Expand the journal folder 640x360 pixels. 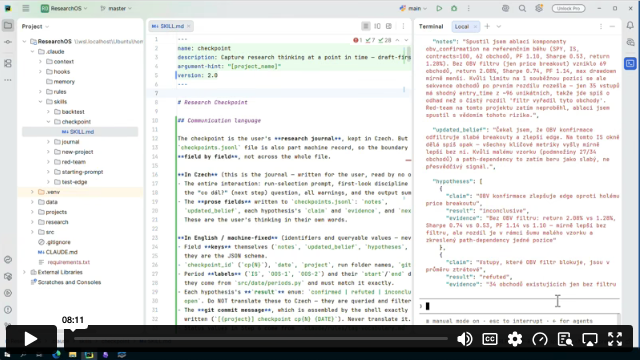[x=49, y=142]
